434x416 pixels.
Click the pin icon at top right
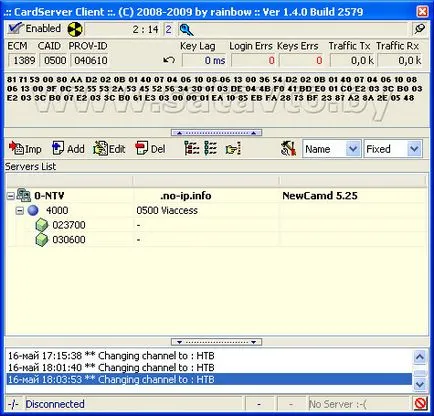click(x=419, y=29)
